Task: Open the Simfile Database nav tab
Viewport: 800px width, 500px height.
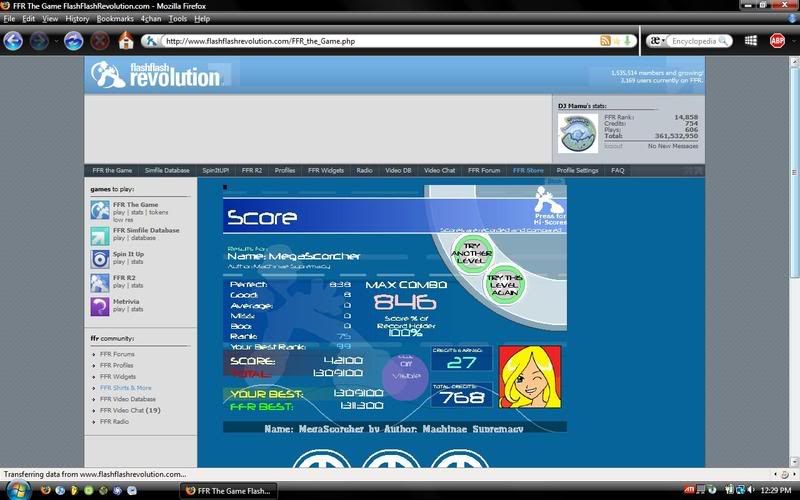Action: coord(167,170)
